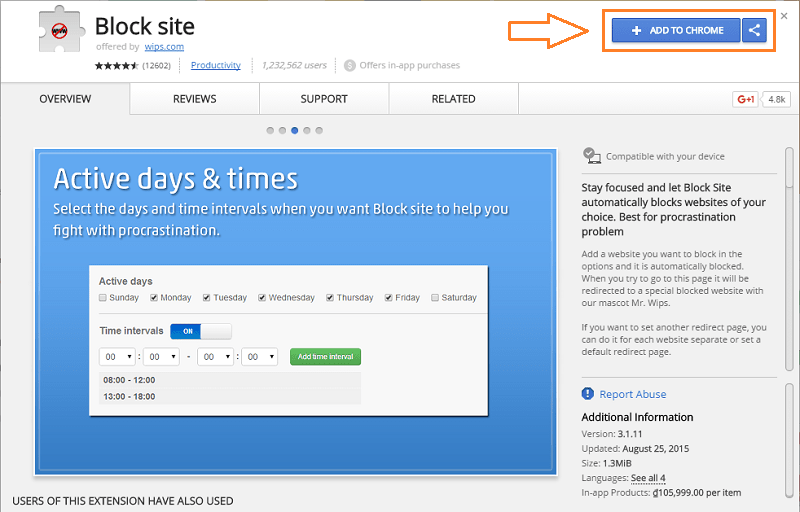Check the Sunday active day checkbox
The height and width of the screenshot is (512, 800).
click(x=103, y=298)
